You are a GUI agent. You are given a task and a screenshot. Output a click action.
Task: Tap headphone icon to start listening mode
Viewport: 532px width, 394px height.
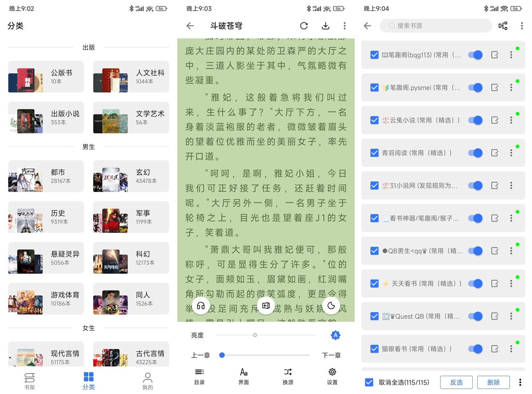click(x=201, y=305)
